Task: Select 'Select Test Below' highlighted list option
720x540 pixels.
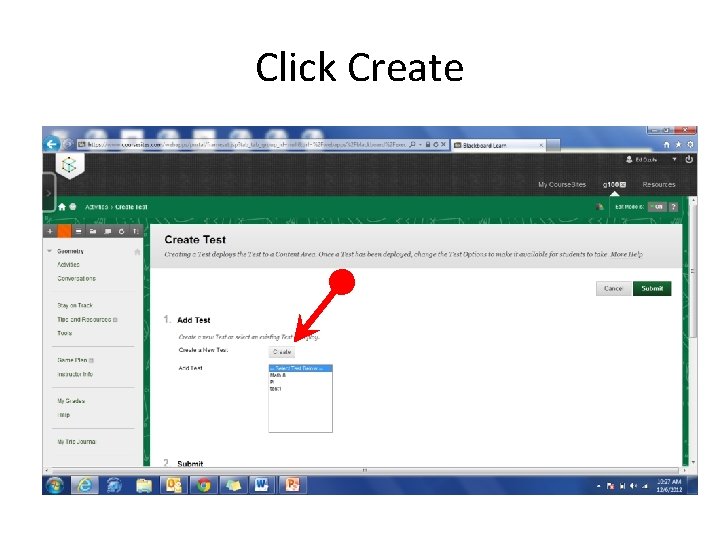Action: [300, 368]
